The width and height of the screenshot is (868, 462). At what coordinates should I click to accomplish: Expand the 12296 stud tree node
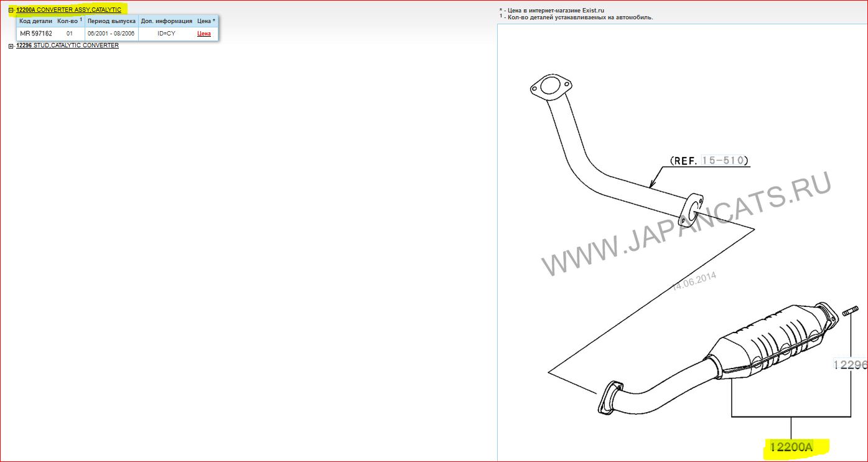(11, 46)
